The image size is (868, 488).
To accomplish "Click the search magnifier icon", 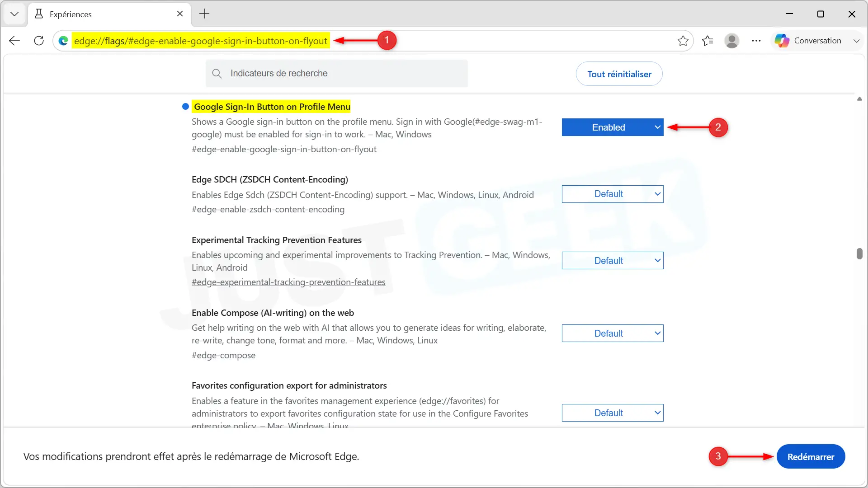I will (217, 73).
